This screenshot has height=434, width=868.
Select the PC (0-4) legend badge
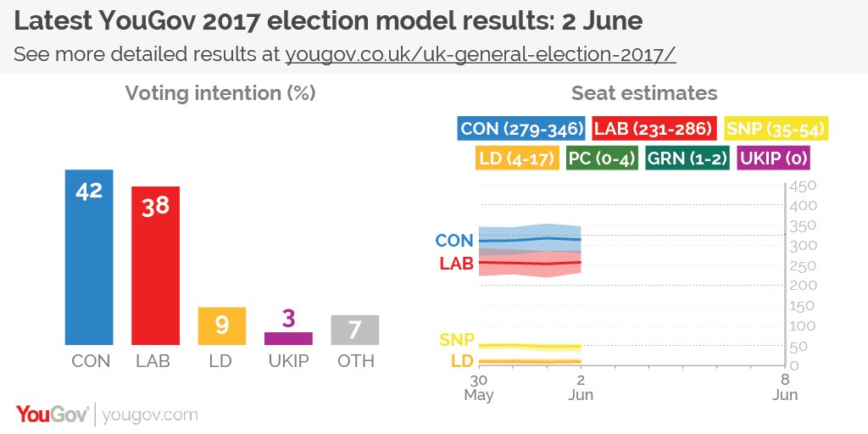603,159
